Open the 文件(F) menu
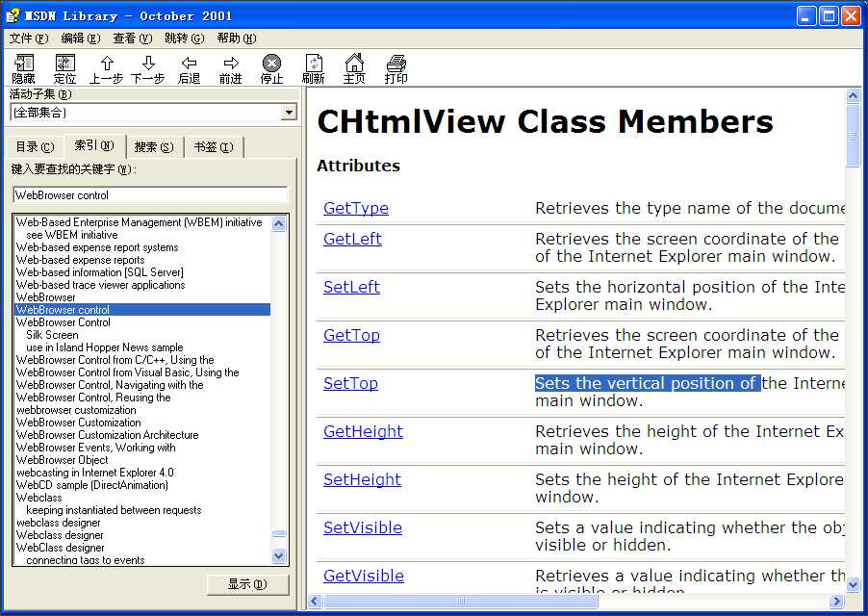The height and width of the screenshot is (616, 868). [29, 38]
